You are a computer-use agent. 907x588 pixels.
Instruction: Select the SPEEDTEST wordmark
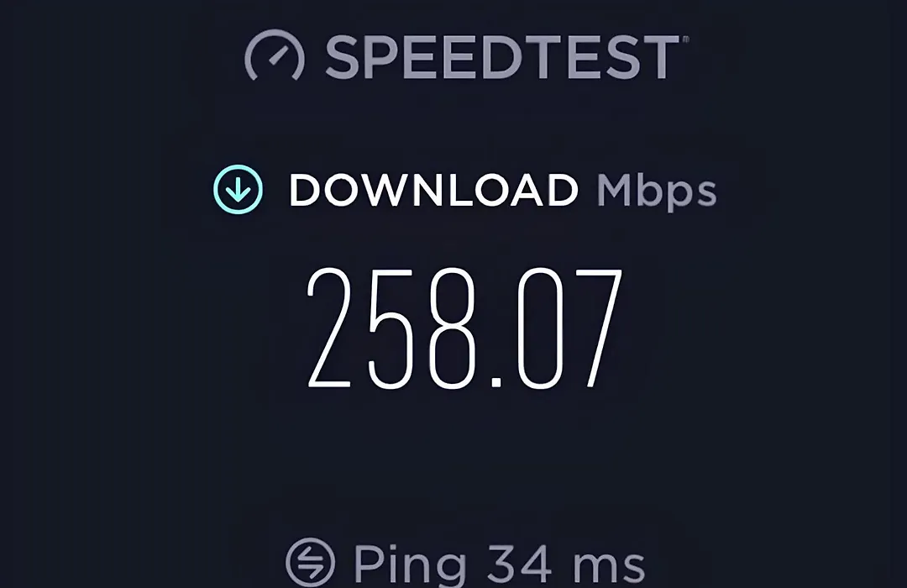tap(502, 56)
